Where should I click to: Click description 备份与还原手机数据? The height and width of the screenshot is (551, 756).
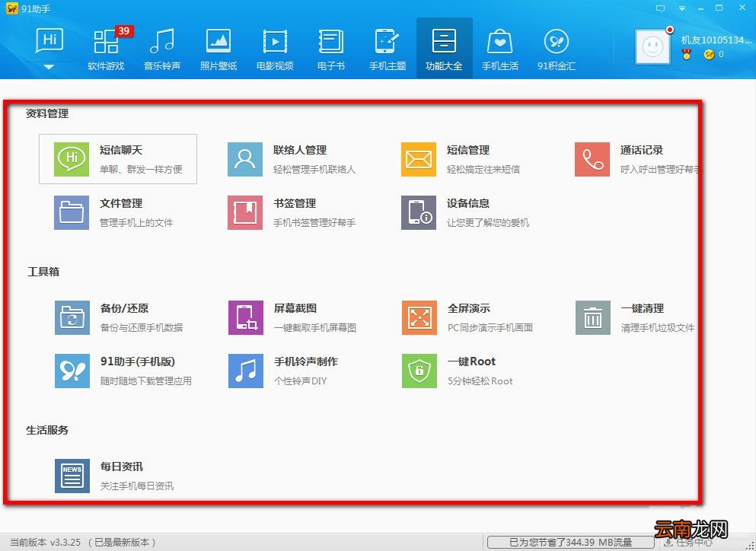[x=142, y=328]
